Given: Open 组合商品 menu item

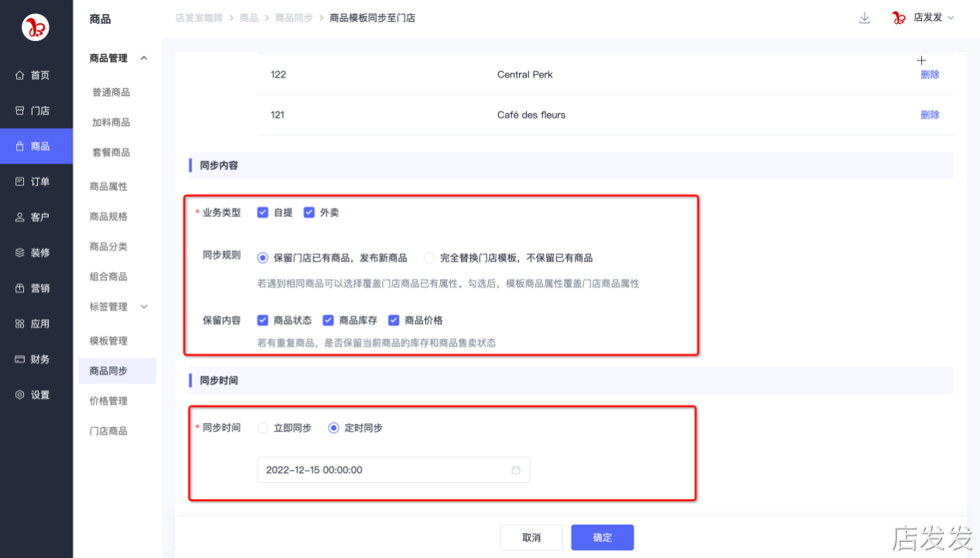Looking at the screenshot, I should click(108, 277).
